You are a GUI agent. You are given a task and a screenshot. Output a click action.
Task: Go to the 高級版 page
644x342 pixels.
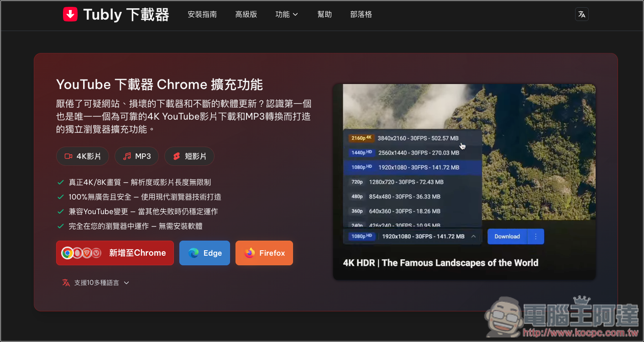(246, 14)
